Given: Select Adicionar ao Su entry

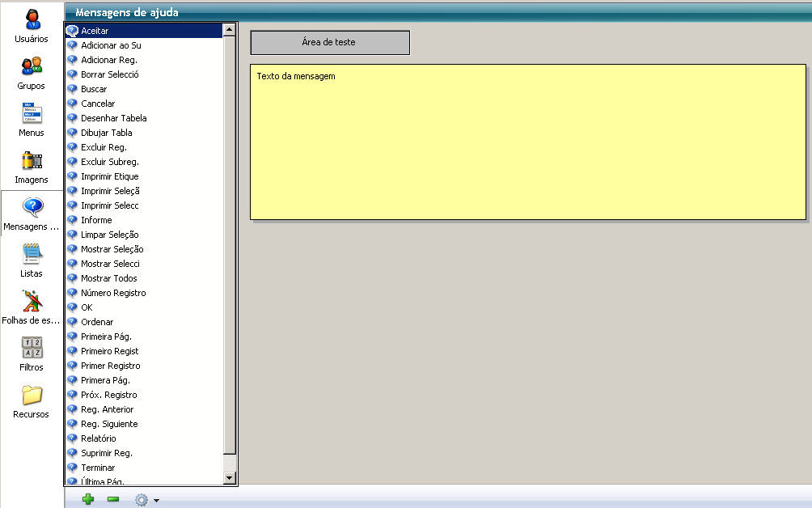Looking at the screenshot, I should [144, 45].
